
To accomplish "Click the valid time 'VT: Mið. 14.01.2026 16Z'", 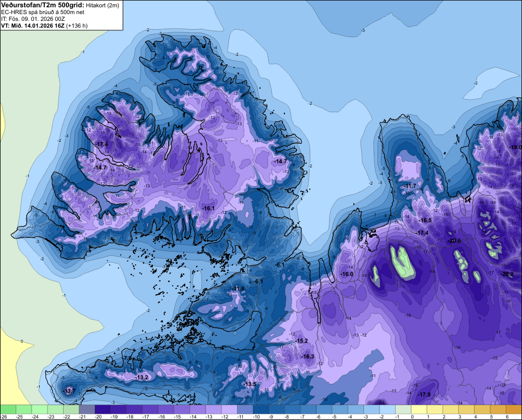I will [33, 26].
